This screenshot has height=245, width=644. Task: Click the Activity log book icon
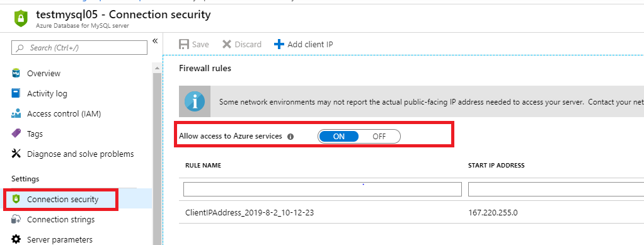pyautogui.click(x=16, y=93)
